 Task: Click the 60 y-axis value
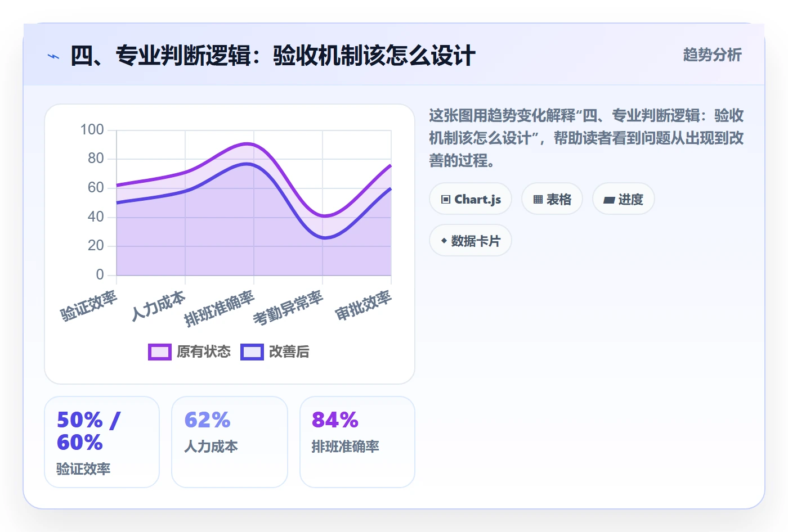96,188
